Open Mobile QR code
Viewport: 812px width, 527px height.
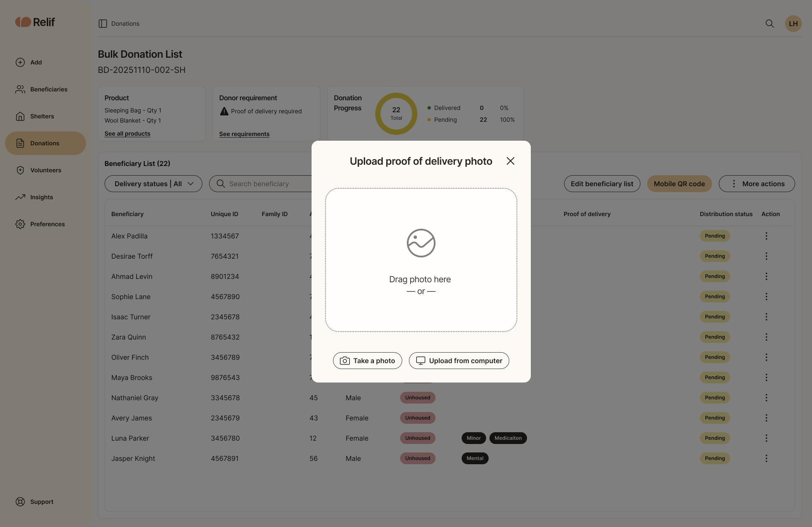tap(679, 184)
